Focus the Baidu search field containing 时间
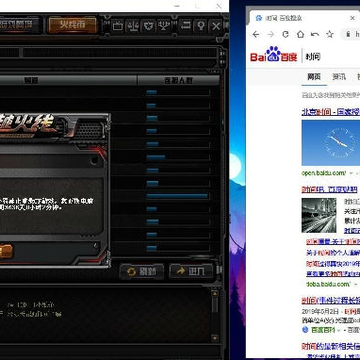 pos(332,57)
